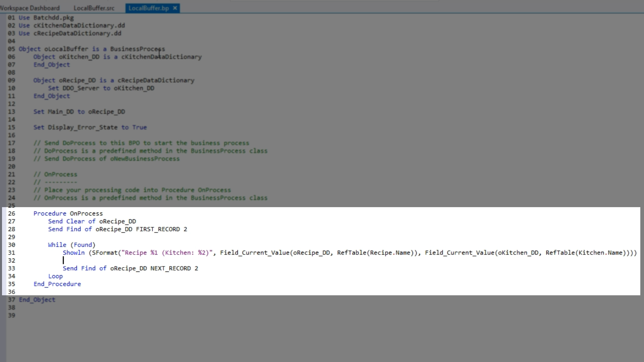The width and height of the screenshot is (644, 362).
Task: Click End_Procedure on line 35
Action: (x=57, y=284)
